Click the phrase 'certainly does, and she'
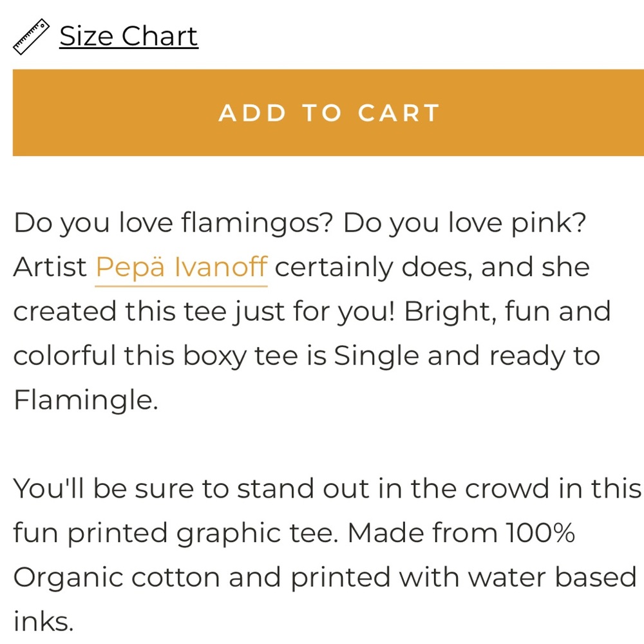Image resolution: width=644 pixels, height=644 pixels. point(432,267)
